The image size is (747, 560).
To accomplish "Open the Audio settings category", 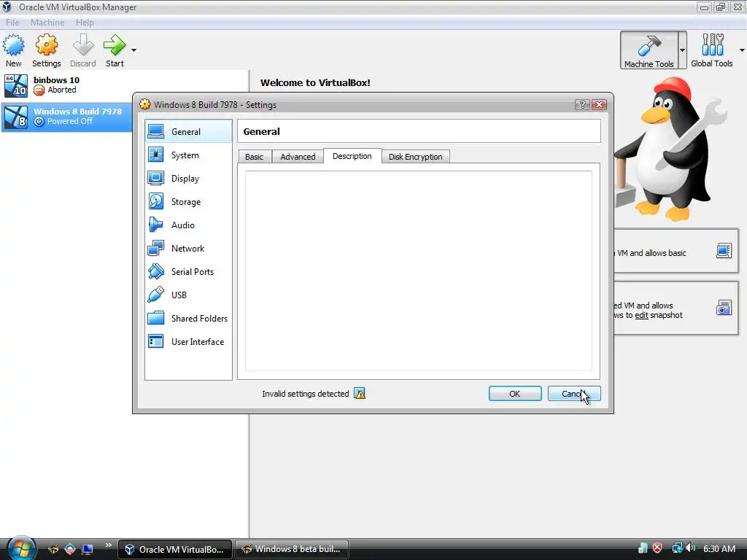I will point(188,225).
